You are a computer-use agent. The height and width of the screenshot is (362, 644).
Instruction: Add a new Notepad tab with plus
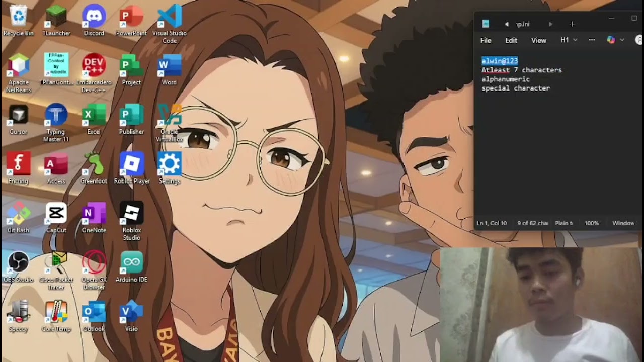pos(572,24)
